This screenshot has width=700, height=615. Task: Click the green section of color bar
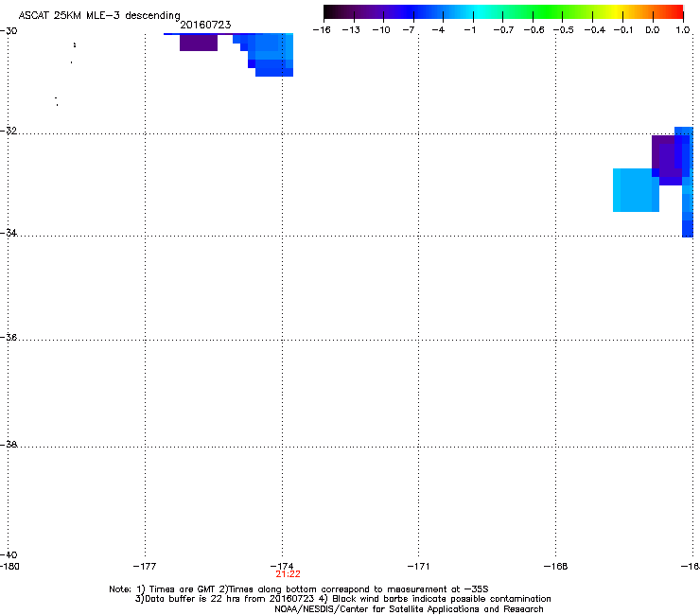549,12
